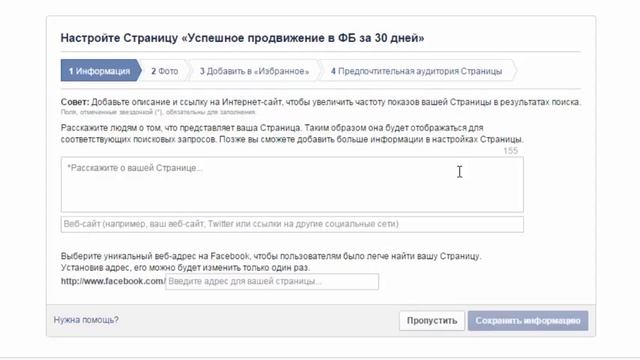Click the 'http://www.facebook.com/' prefix text

click(x=113, y=281)
